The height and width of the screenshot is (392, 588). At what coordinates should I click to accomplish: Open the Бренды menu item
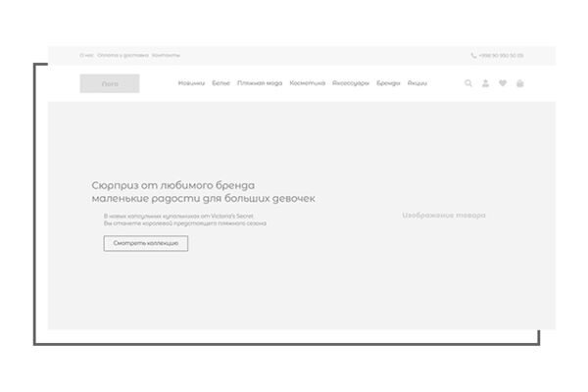388,83
